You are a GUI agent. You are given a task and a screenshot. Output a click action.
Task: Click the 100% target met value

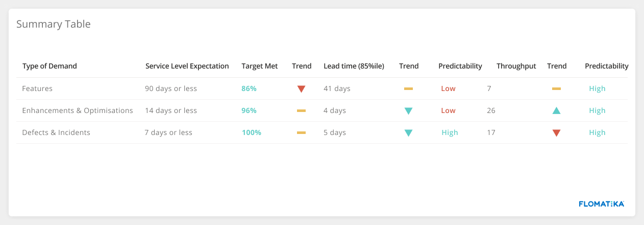tap(252, 132)
